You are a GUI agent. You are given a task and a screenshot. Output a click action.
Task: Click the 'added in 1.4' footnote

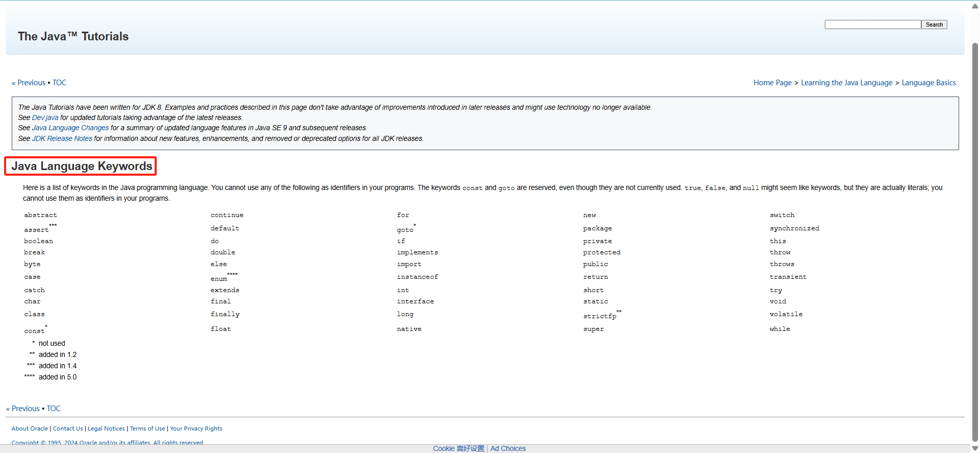[x=57, y=366]
